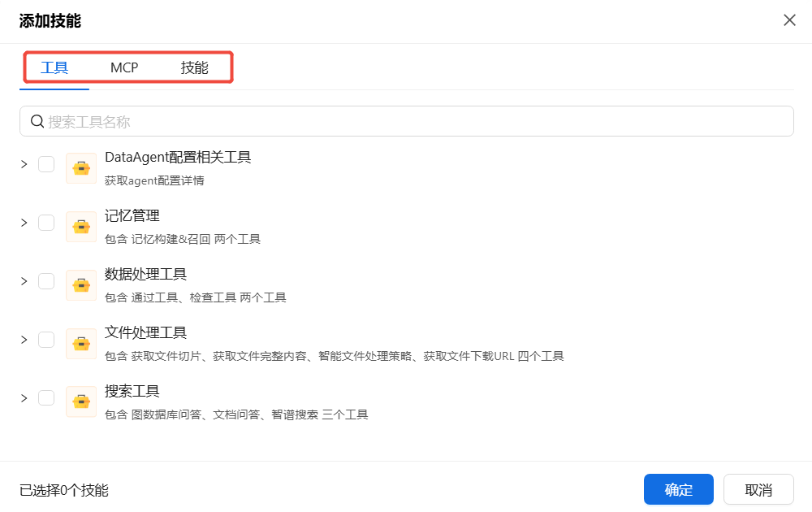Cancel with the 取消 button
Screen dimensions: 812x512
click(758, 489)
